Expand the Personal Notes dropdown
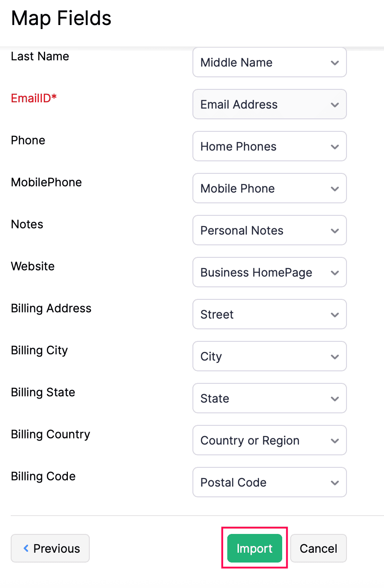Screen dimensions: 384x588 (x=269, y=231)
